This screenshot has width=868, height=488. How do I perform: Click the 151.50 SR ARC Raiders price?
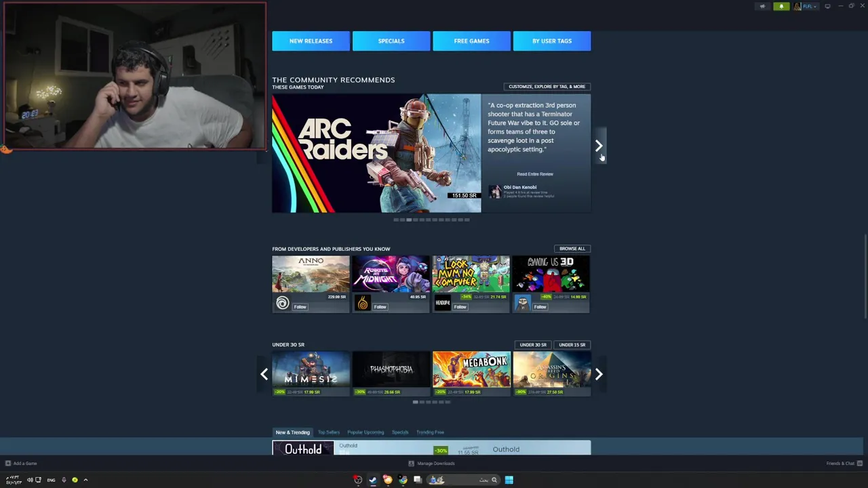coord(465,195)
